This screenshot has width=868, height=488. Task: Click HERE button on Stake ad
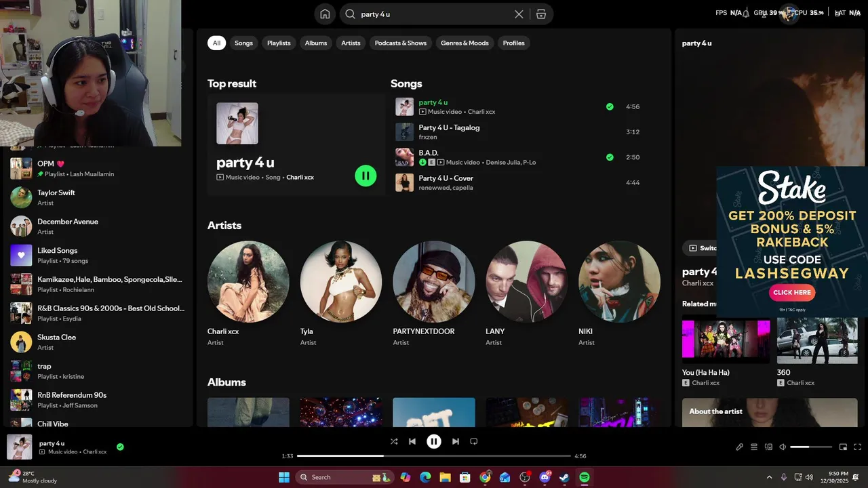click(x=792, y=293)
